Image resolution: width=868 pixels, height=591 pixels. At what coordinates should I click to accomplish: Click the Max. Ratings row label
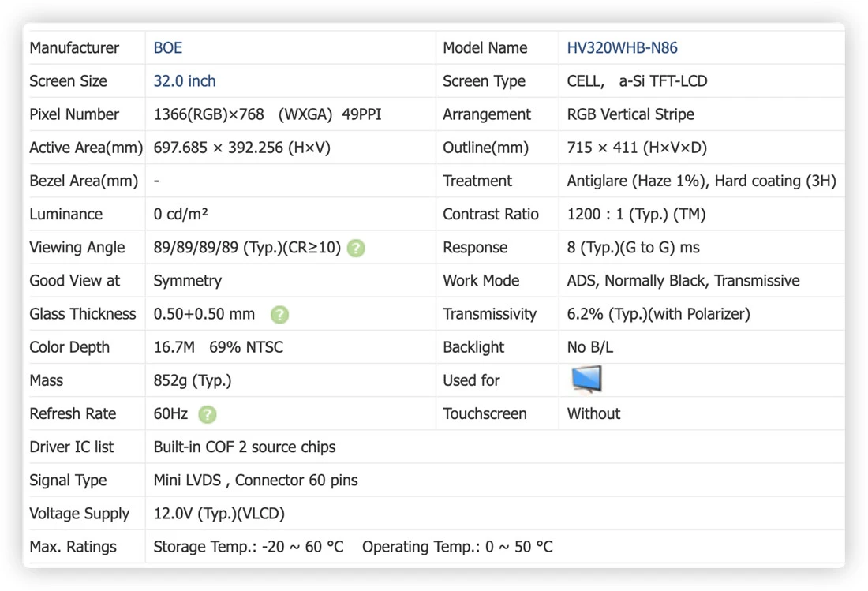pyautogui.click(x=73, y=546)
